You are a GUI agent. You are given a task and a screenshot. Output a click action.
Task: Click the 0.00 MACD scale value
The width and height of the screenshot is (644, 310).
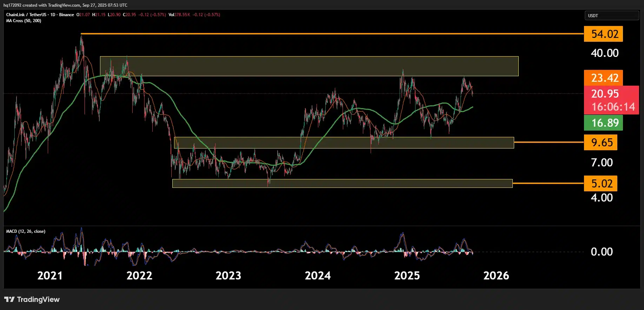coord(602,252)
